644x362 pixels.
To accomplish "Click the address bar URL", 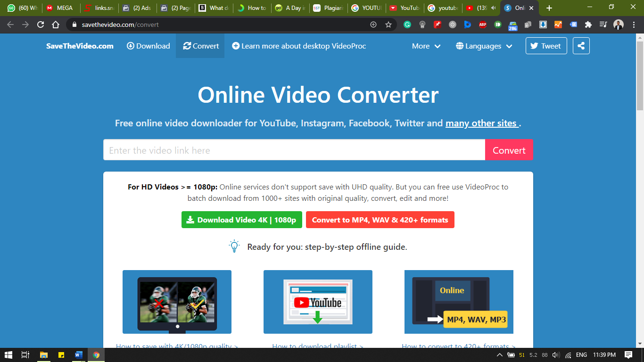I will click(x=120, y=25).
